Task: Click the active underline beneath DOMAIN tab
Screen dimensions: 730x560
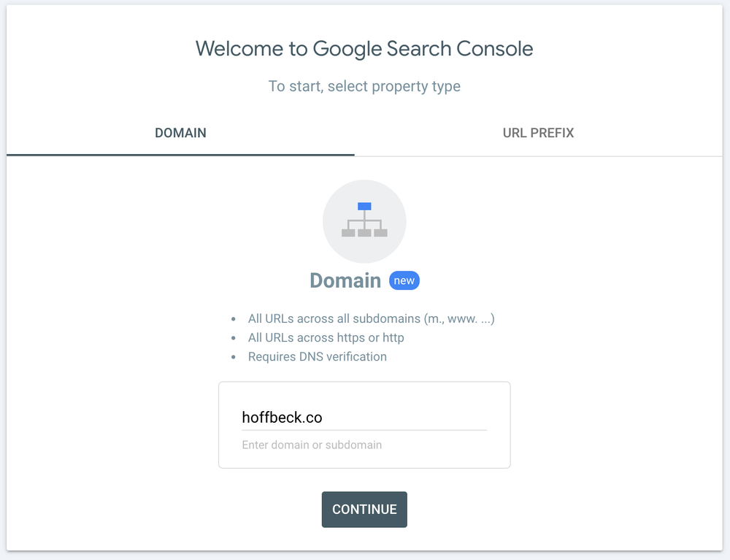Action: [180, 155]
